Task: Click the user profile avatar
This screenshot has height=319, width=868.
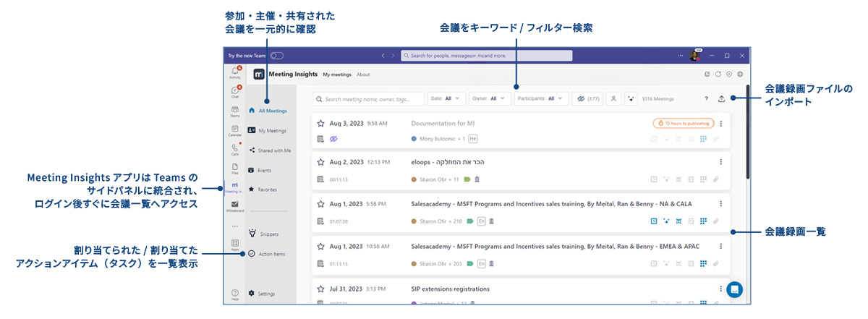Action: pyautogui.click(x=694, y=56)
